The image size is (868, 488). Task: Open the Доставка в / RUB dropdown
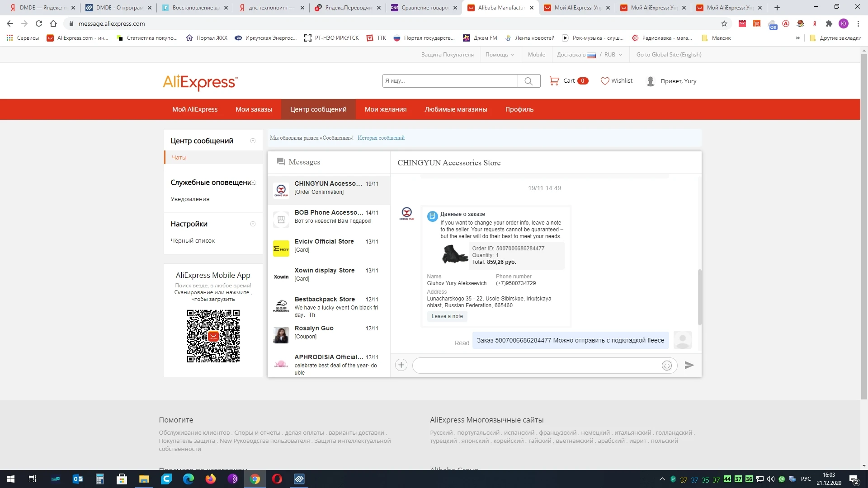point(590,55)
